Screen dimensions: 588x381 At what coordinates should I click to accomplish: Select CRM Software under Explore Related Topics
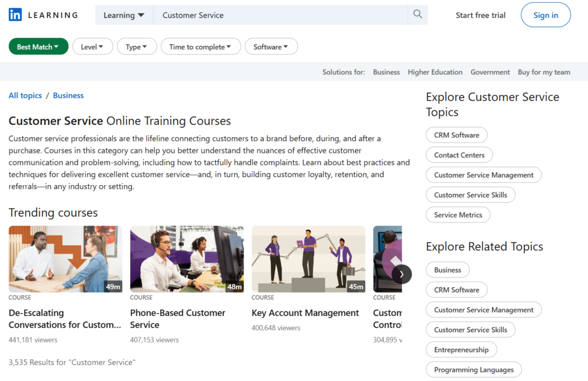457,290
